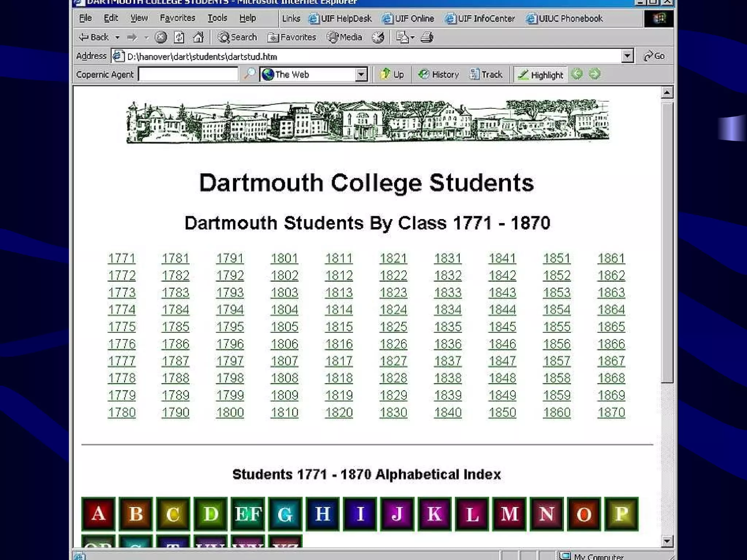This screenshot has height=560, width=747.
Task: Open the Favorites menu
Action: coord(177,18)
